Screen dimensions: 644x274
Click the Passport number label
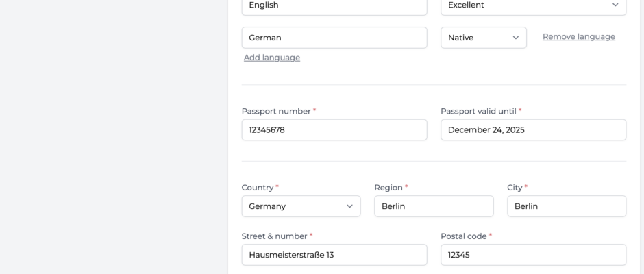[x=276, y=112]
